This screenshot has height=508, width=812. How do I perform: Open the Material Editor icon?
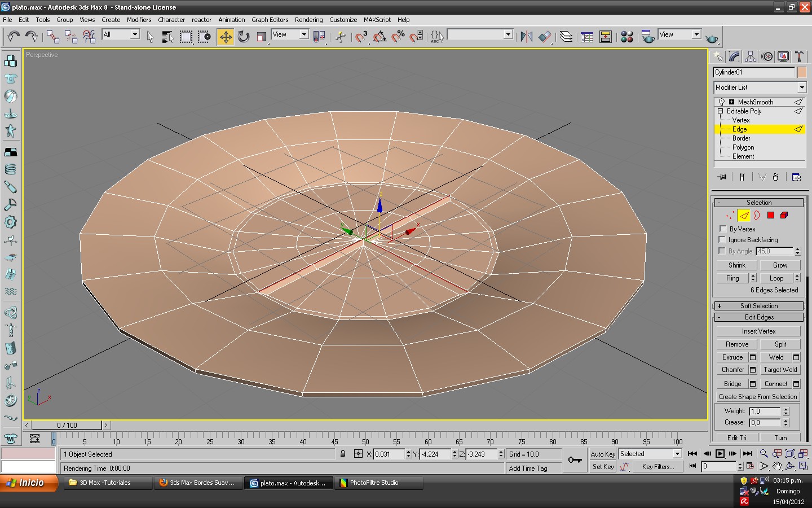pyautogui.click(x=626, y=37)
